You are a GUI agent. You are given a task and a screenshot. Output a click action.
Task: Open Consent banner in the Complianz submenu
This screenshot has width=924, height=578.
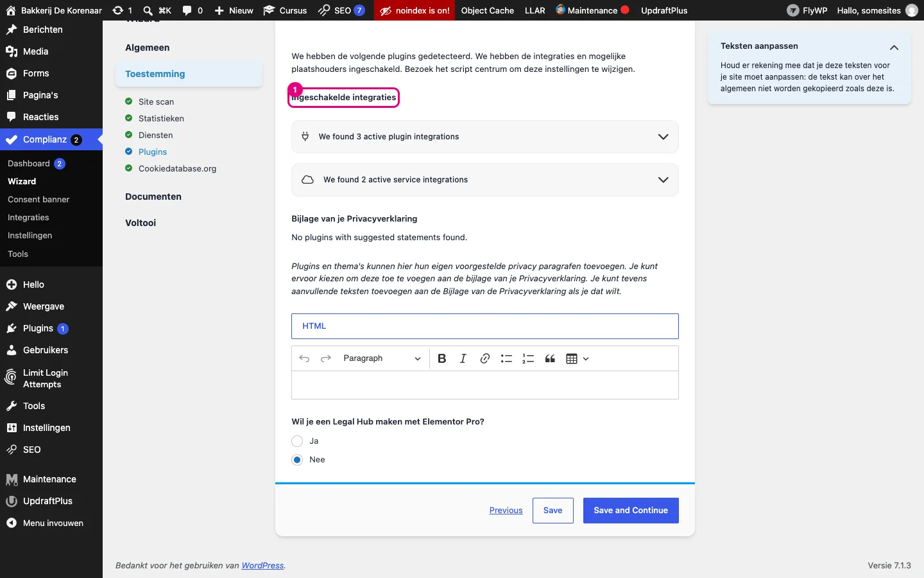[38, 200]
